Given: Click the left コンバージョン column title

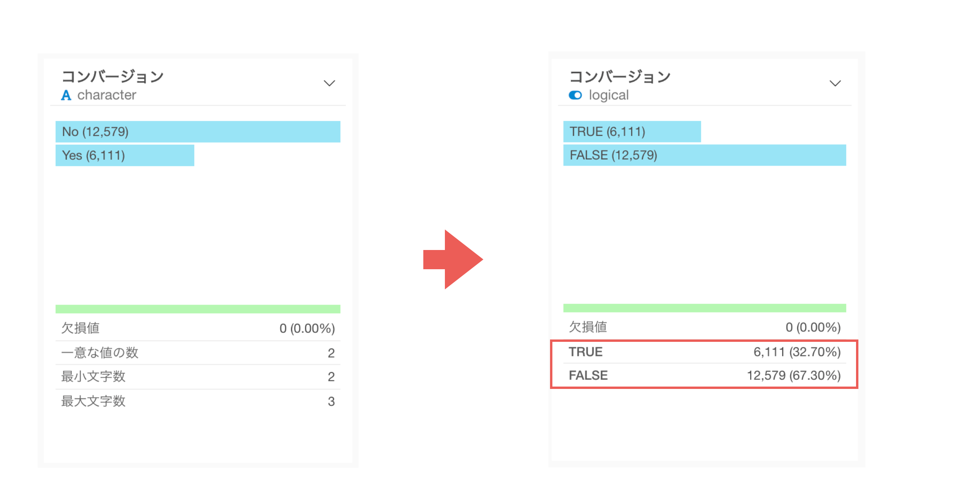Looking at the screenshot, I should point(113,77).
